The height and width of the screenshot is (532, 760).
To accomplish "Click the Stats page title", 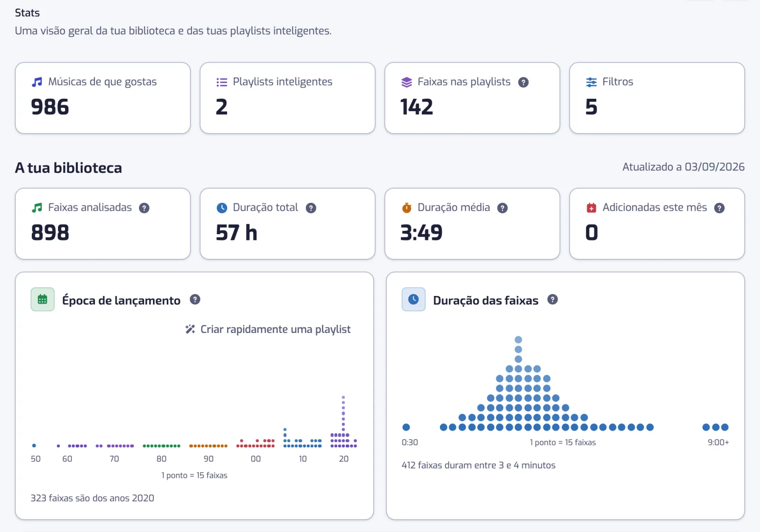I will coord(27,13).
